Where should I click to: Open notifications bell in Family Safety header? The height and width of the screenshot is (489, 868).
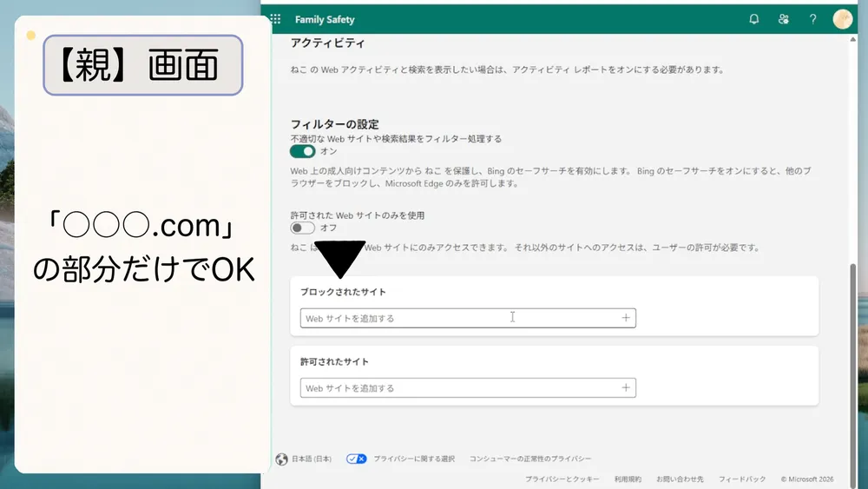[754, 19]
